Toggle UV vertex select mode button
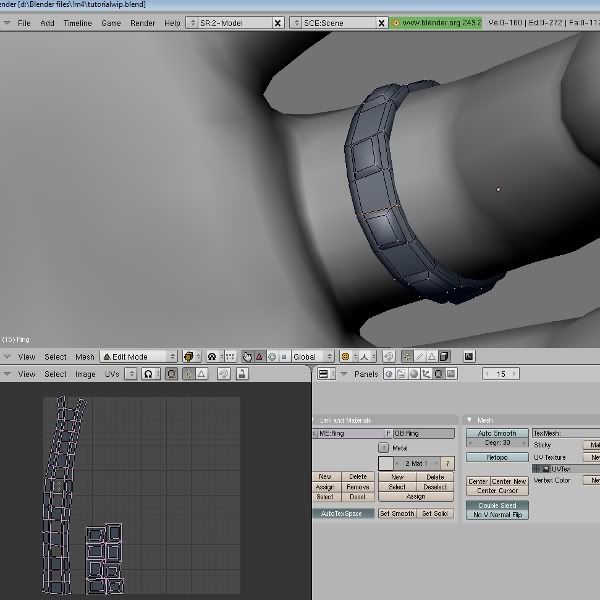 point(189,374)
